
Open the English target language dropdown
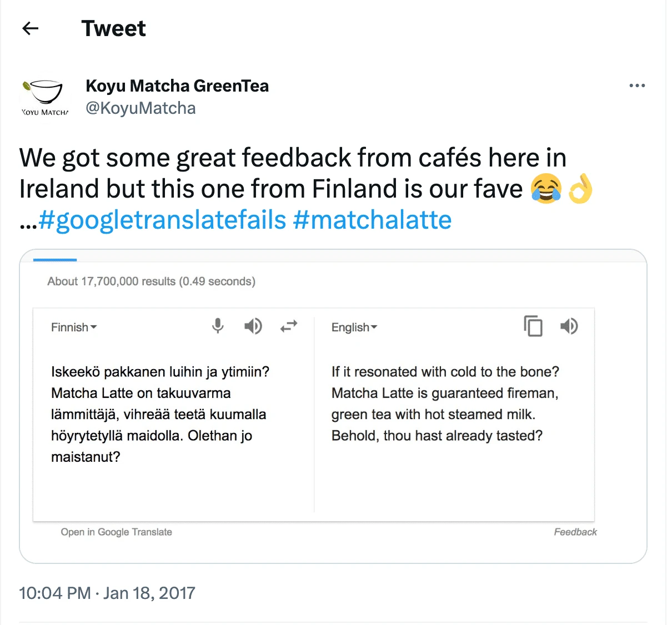(354, 327)
